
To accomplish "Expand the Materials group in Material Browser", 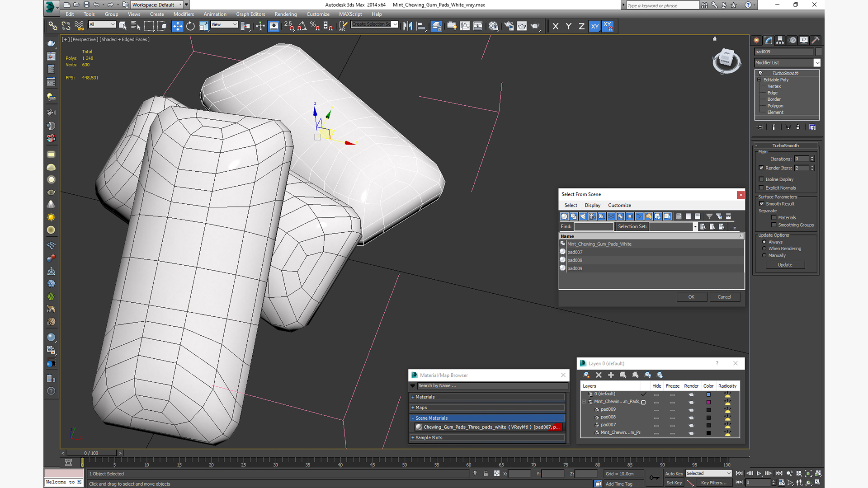I will pos(487,397).
